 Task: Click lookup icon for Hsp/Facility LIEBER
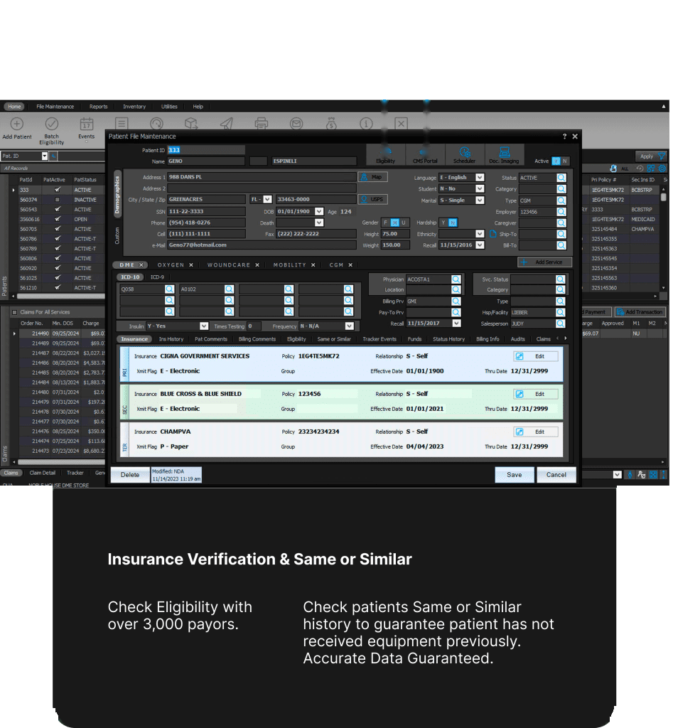tap(560, 313)
